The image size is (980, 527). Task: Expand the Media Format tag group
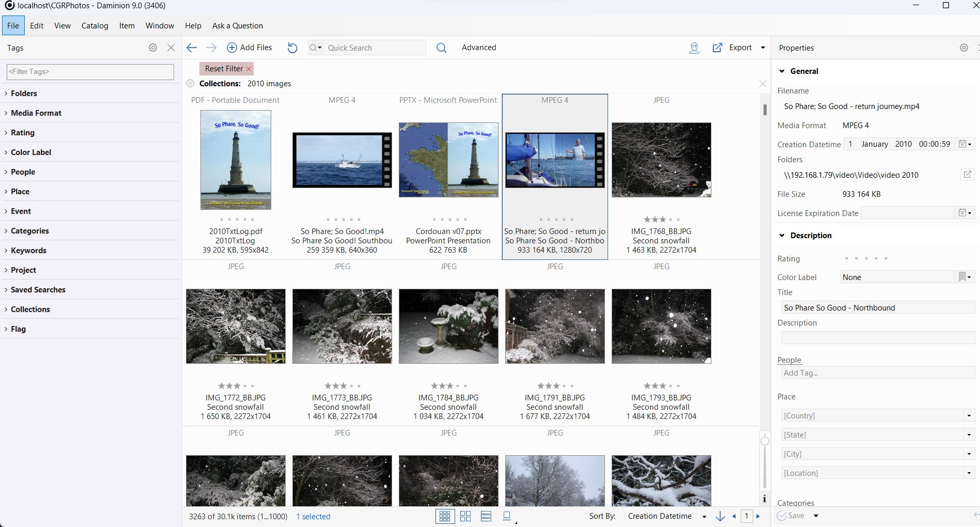(6, 113)
